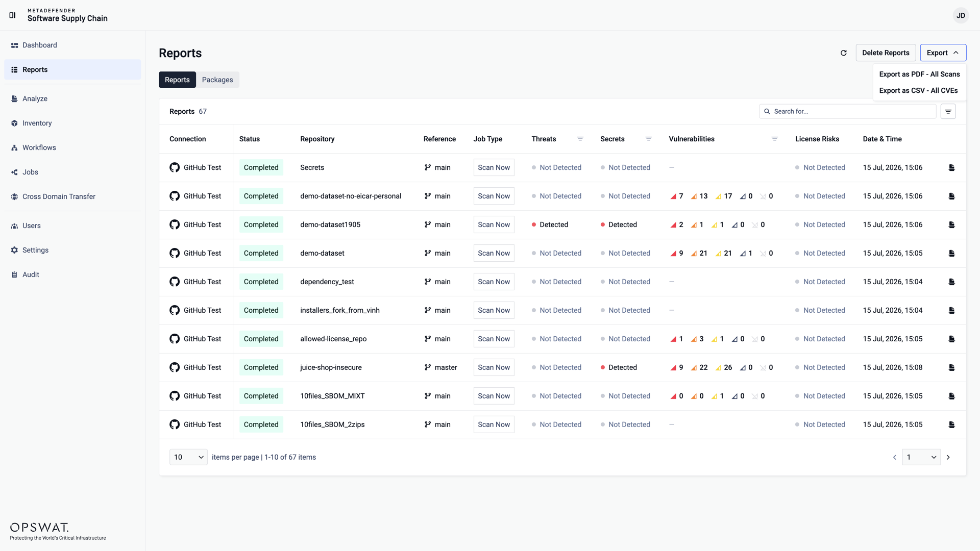
Task: Filter the Threats column
Action: click(x=580, y=139)
